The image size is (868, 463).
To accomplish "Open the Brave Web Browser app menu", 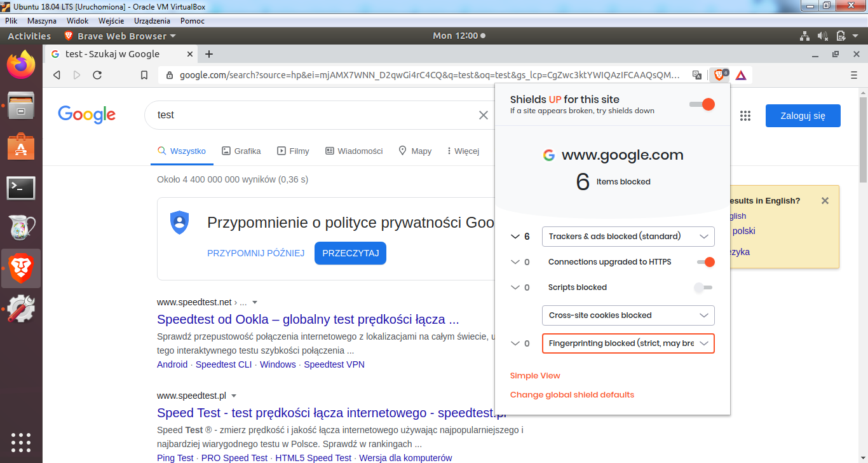I will coord(121,36).
